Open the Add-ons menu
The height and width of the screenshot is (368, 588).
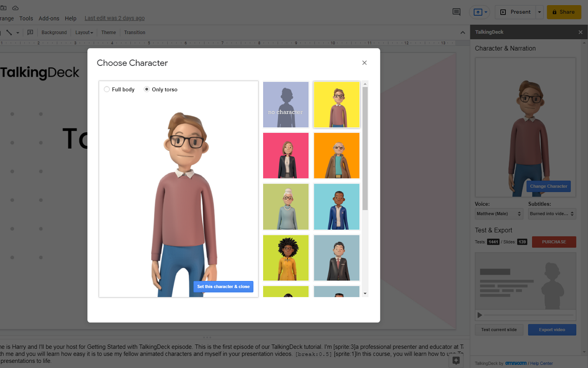pyautogui.click(x=49, y=18)
